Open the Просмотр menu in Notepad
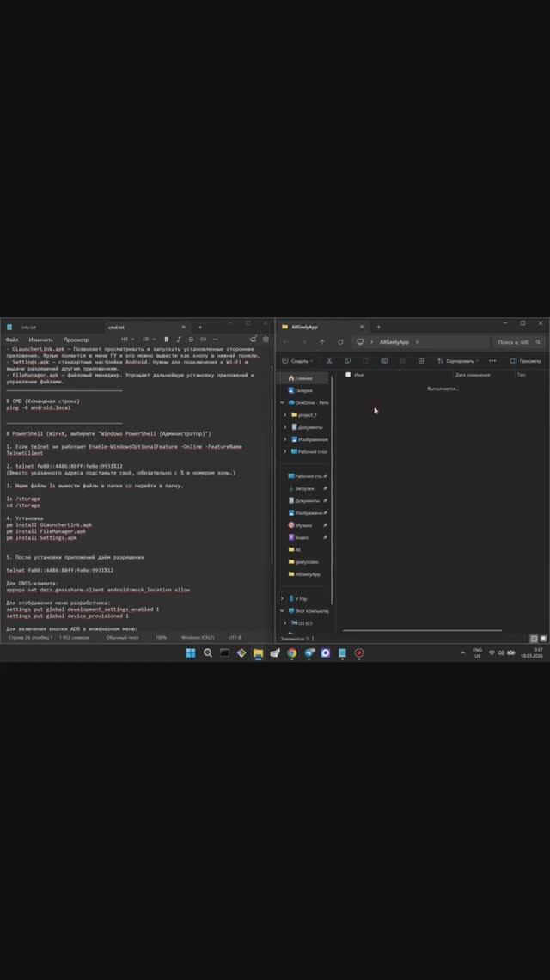The image size is (550, 980). coord(76,340)
